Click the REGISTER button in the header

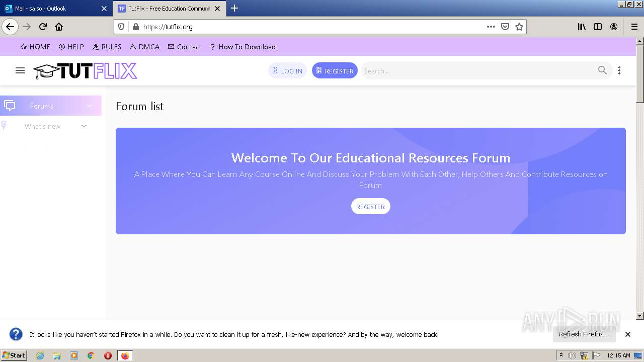click(335, 71)
